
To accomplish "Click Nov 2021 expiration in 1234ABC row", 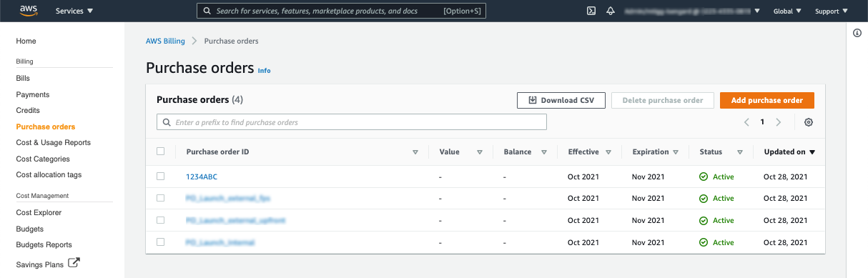I will tap(648, 177).
